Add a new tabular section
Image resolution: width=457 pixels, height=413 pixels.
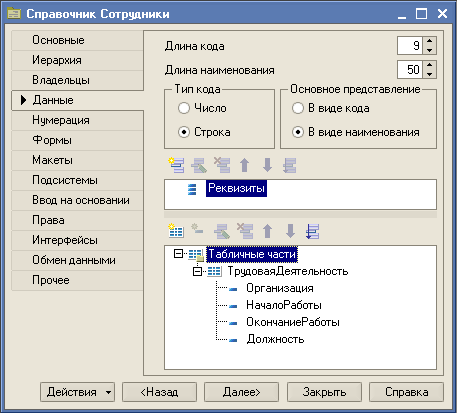pyautogui.click(x=176, y=231)
